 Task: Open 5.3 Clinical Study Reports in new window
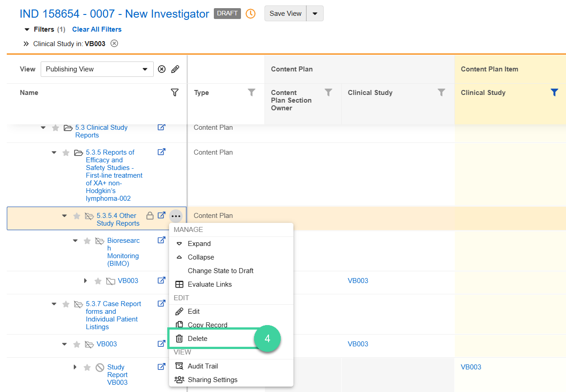[161, 128]
